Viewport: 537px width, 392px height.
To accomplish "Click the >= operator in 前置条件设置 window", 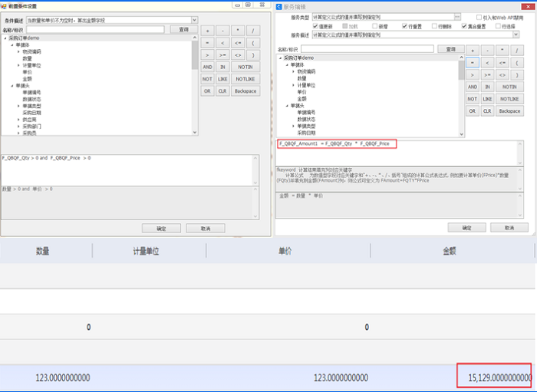I will pos(222,54).
